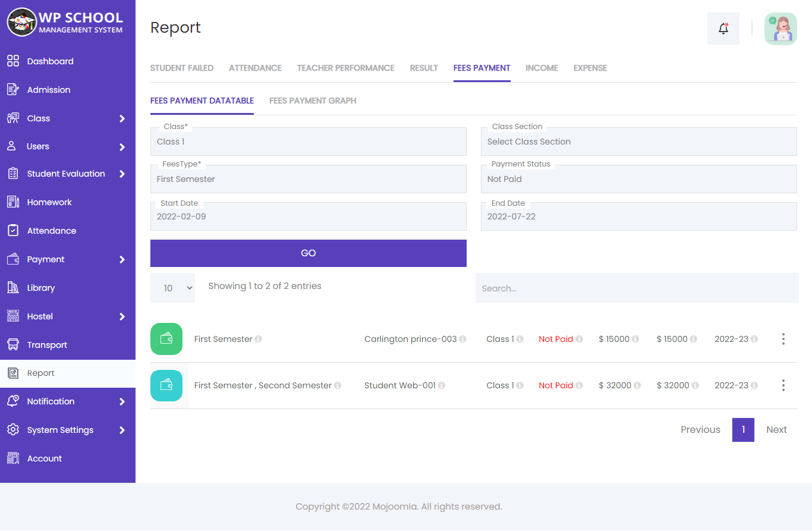Expand the Notification sidebar submenu
The image size is (812, 531).
[122, 401]
